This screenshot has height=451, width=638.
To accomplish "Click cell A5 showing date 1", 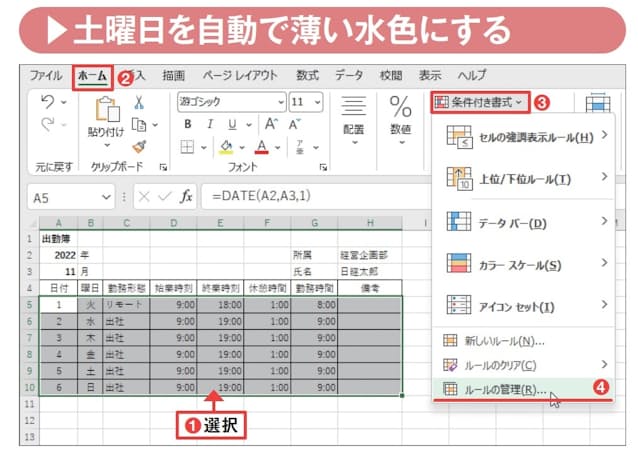I will pyautogui.click(x=59, y=305).
